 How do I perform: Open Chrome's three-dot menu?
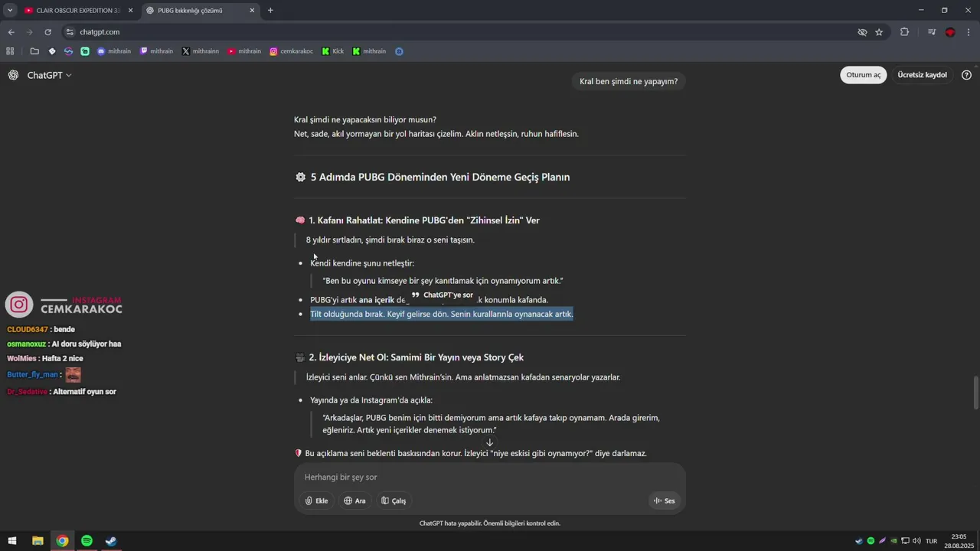pyautogui.click(x=969, y=32)
